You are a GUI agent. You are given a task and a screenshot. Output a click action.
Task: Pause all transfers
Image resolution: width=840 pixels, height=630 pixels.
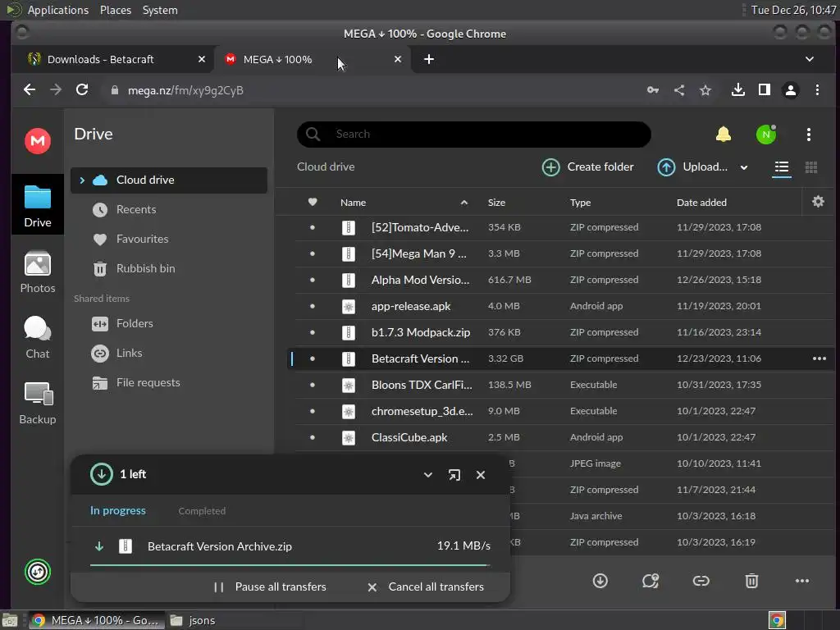coord(270,587)
